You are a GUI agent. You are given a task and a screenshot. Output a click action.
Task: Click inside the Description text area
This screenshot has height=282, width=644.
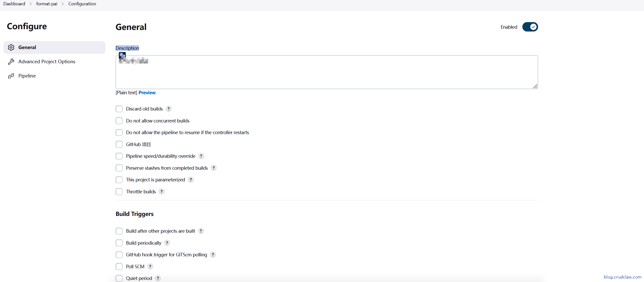(x=326, y=75)
